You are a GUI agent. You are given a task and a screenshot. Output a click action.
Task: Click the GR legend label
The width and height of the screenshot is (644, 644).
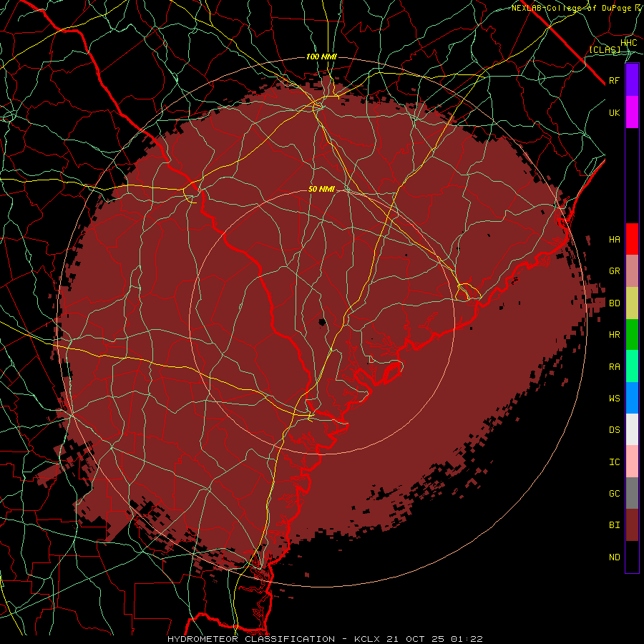pyautogui.click(x=614, y=270)
